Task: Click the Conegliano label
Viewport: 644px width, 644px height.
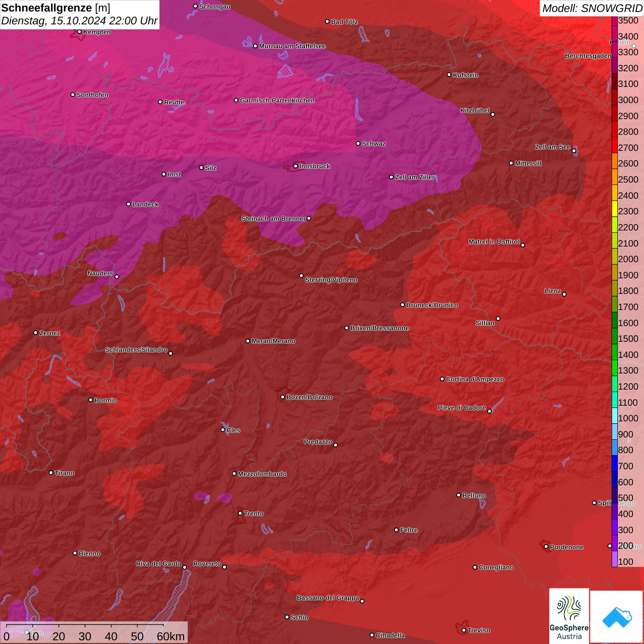Action: (x=496, y=567)
